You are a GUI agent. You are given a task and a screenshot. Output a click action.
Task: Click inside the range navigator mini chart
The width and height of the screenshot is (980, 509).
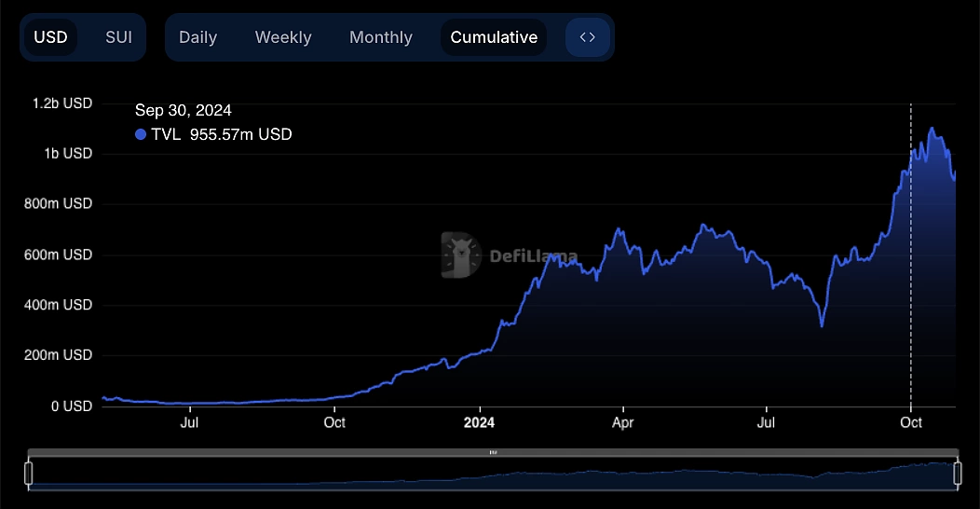(x=493, y=474)
